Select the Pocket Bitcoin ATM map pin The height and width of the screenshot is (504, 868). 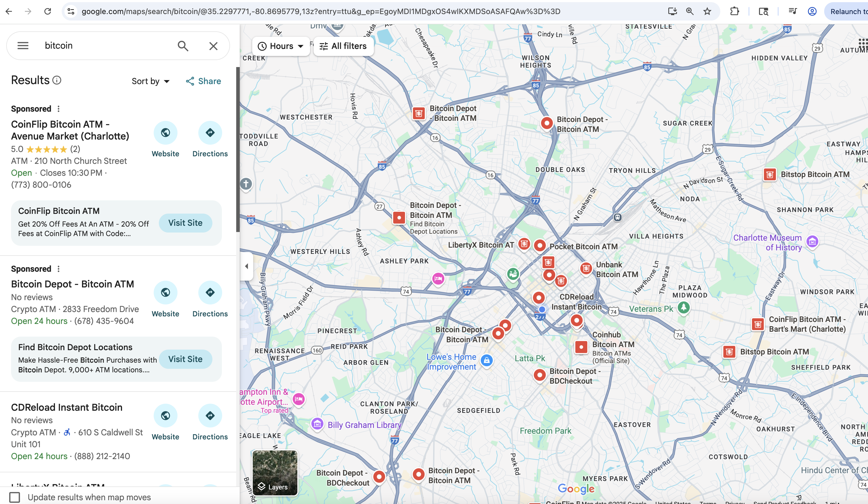click(540, 246)
